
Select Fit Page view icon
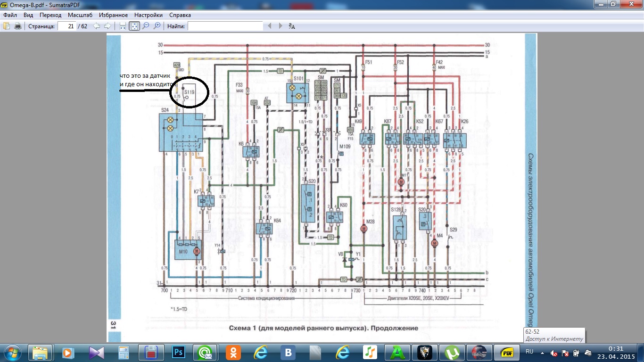pyautogui.click(x=134, y=26)
